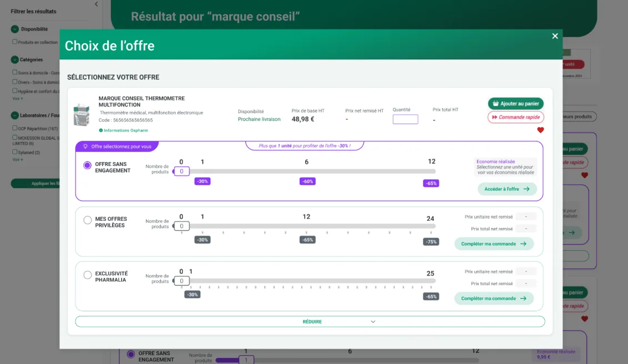The height and width of the screenshot is (364, 628).
Task: Select the background Offre sans engagement radio button
Action: (x=130, y=355)
